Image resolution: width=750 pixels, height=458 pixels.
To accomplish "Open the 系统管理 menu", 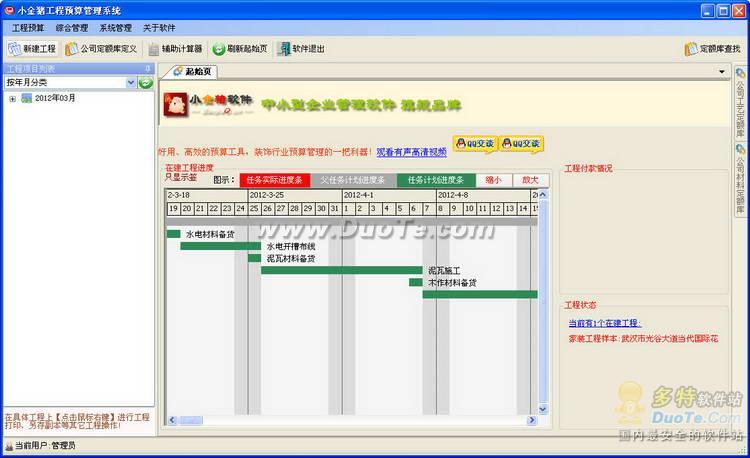I will coord(116,28).
